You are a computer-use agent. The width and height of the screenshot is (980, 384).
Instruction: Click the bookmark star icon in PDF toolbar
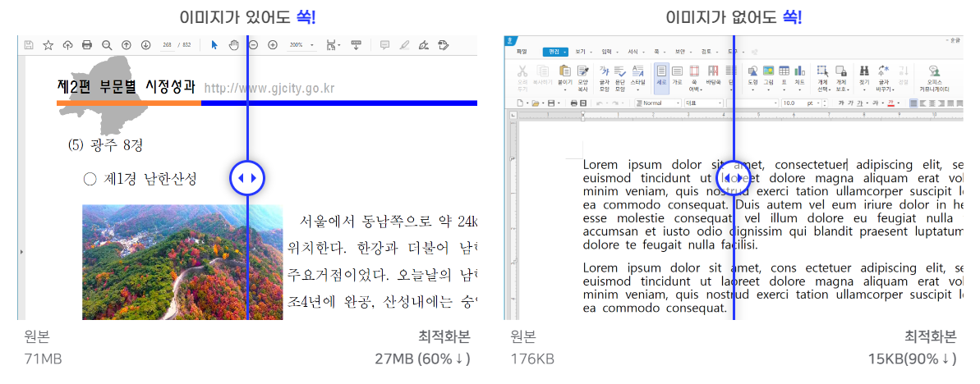click(48, 45)
